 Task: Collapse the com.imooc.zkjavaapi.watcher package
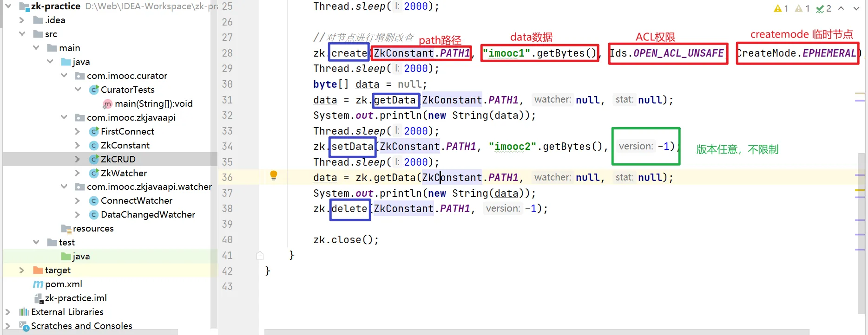pyautogui.click(x=64, y=187)
